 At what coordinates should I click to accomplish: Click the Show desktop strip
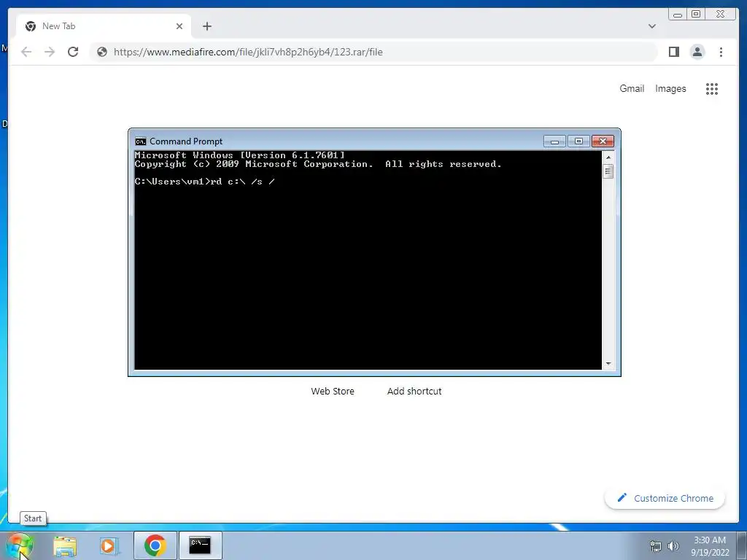click(x=743, y=545)
